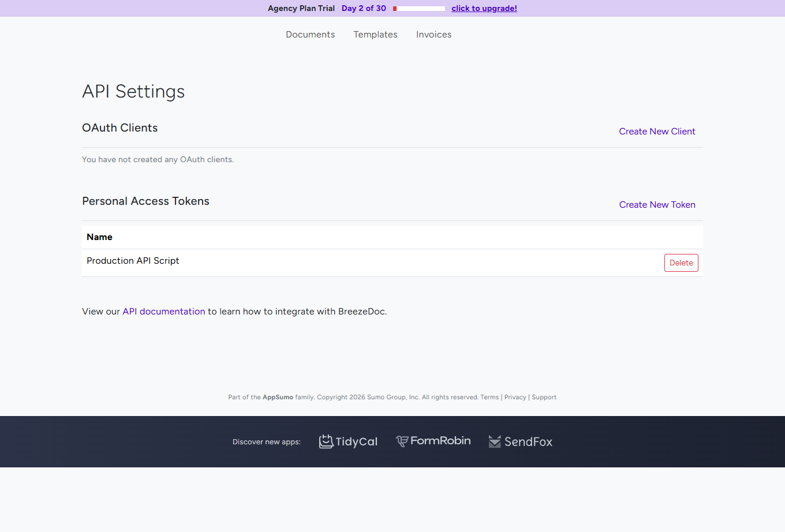Delete the Production API Script token
Screen dimensions: 785x532
(681, 263)
